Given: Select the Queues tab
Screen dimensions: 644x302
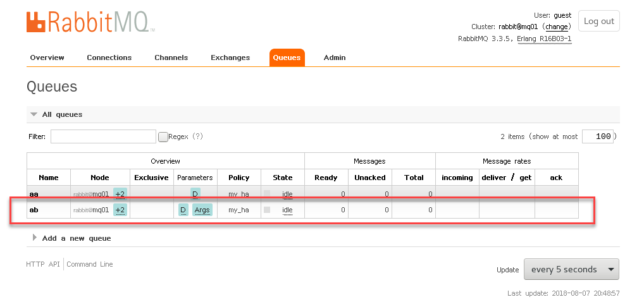Looking at the screenshot, I should pyautogui.click(x=287, y=57).
